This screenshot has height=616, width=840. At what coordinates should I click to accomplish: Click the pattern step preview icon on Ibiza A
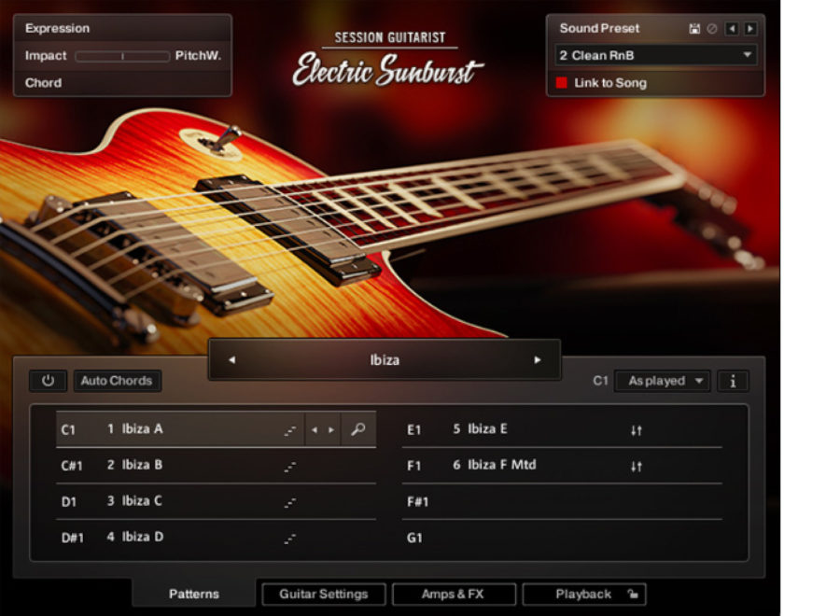[289, 428]
